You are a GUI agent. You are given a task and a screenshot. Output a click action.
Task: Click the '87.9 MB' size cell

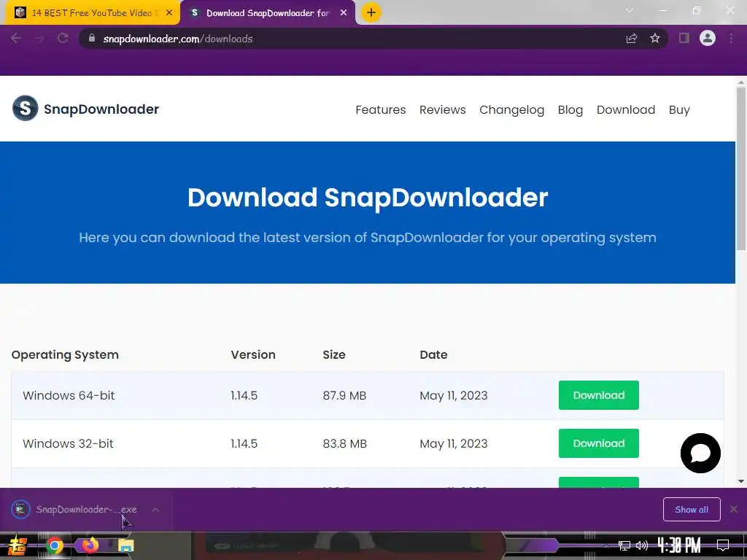[x=344, y=395]
